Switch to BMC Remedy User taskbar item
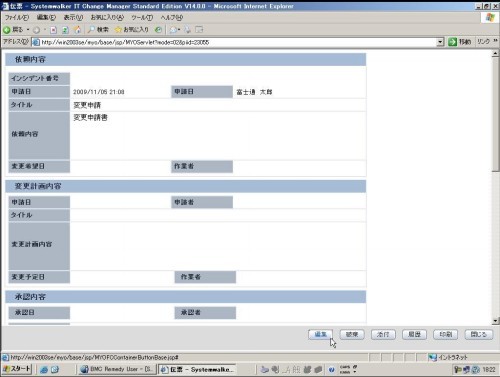The height and width of the screenshot is (377, 500). (x=117, y=369)
